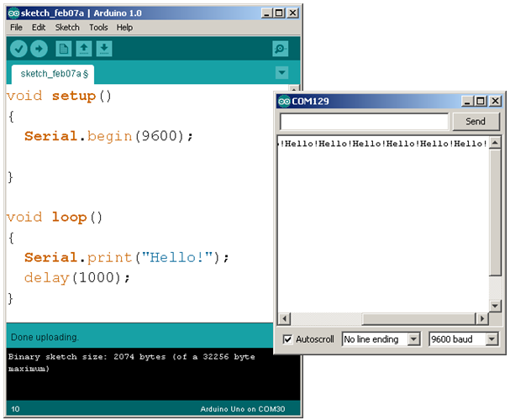Click the serial monitor input field
510x420 pixels.
pos(364,122)
